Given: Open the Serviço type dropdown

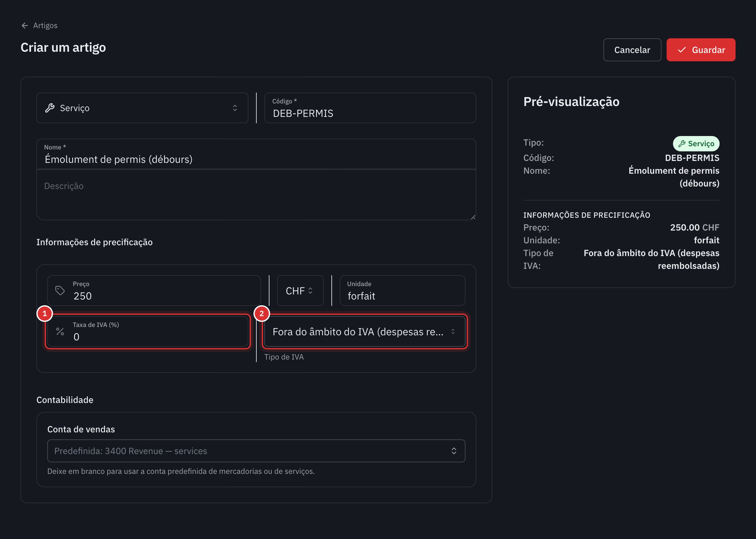Looking at the screenshot, I should point(142,108).
